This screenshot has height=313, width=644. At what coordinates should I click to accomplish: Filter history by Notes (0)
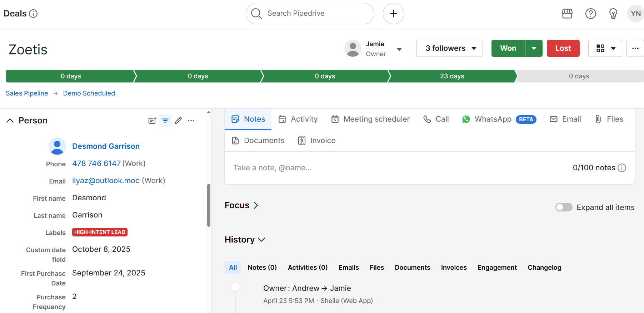[x=262, y=268]
